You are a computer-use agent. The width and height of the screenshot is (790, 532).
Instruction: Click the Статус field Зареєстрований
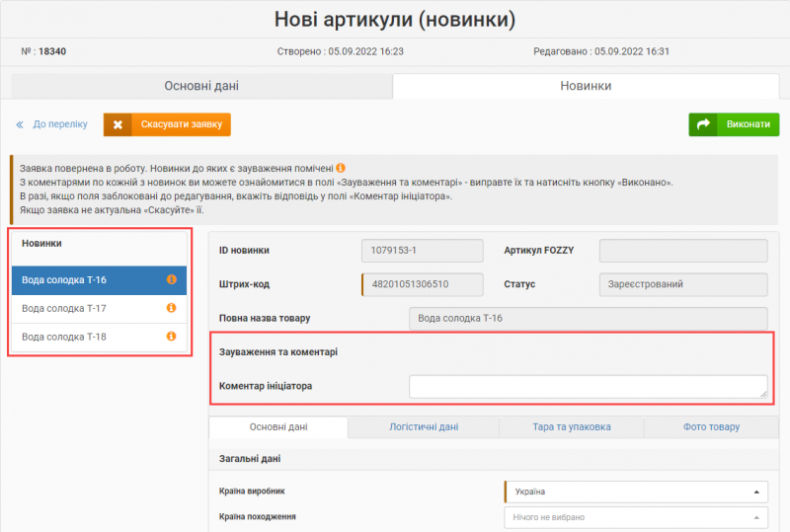click(x=683, y=284)
